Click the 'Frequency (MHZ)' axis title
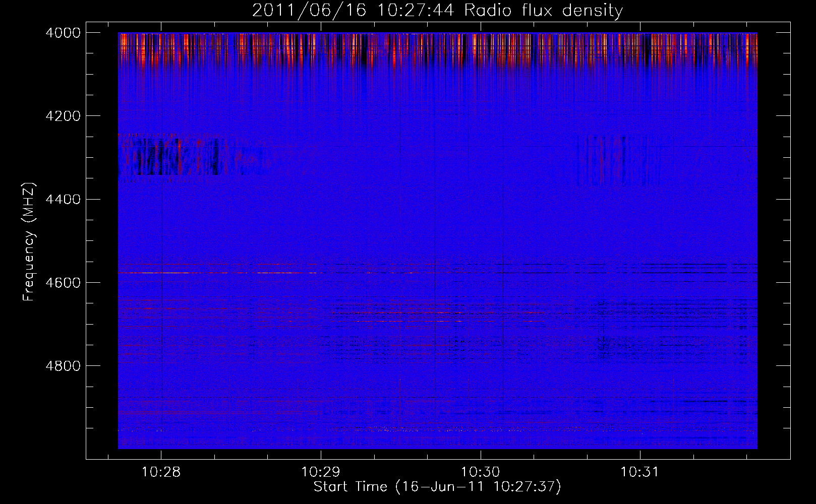The width and height of the screenshot is (816, 504). click(x=29, y=242)
